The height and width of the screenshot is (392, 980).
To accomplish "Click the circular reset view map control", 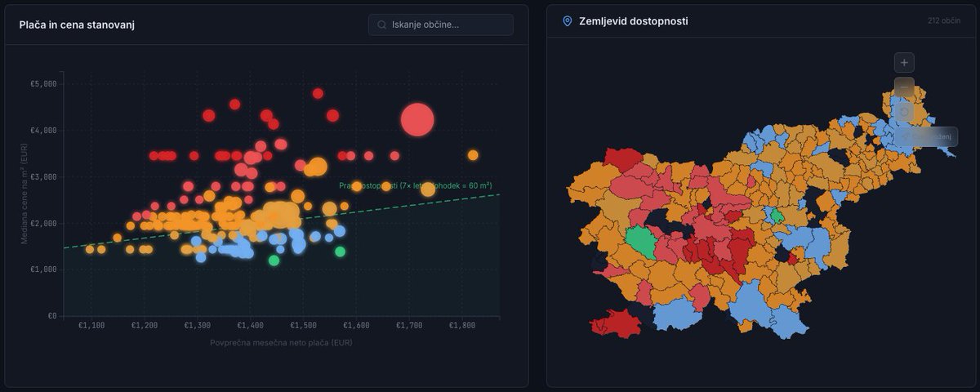I will pyautogui.click(x=904, y=111).
